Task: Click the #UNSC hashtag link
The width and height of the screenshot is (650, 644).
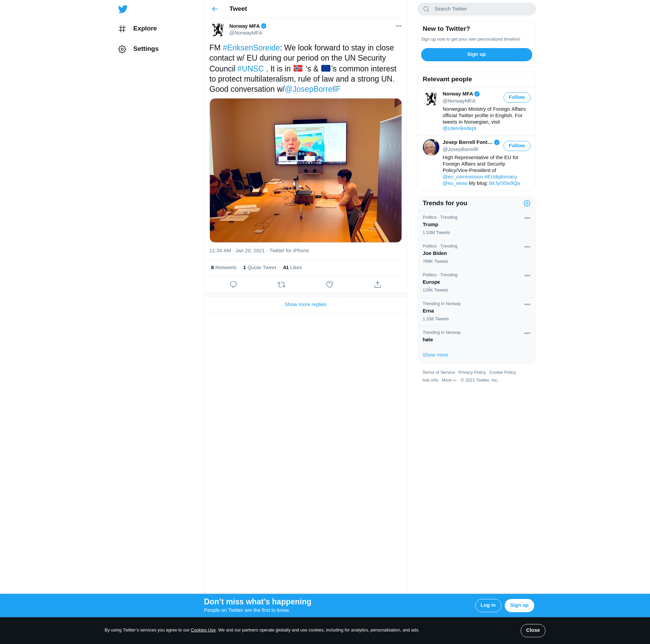Action: (x=251, y=69)
